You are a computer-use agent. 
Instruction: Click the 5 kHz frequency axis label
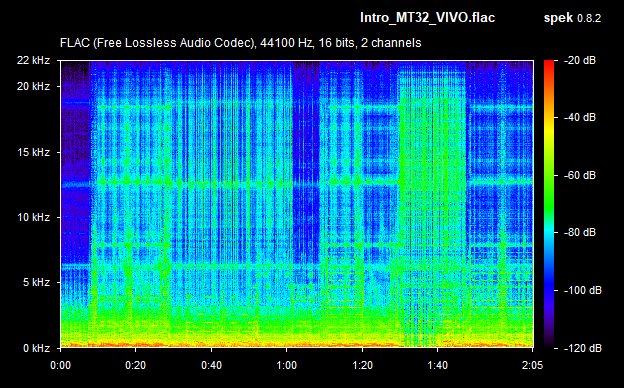36,282
